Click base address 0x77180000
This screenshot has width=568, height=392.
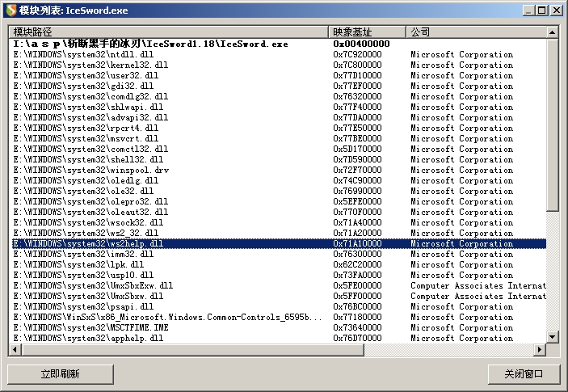click(357, 317)
